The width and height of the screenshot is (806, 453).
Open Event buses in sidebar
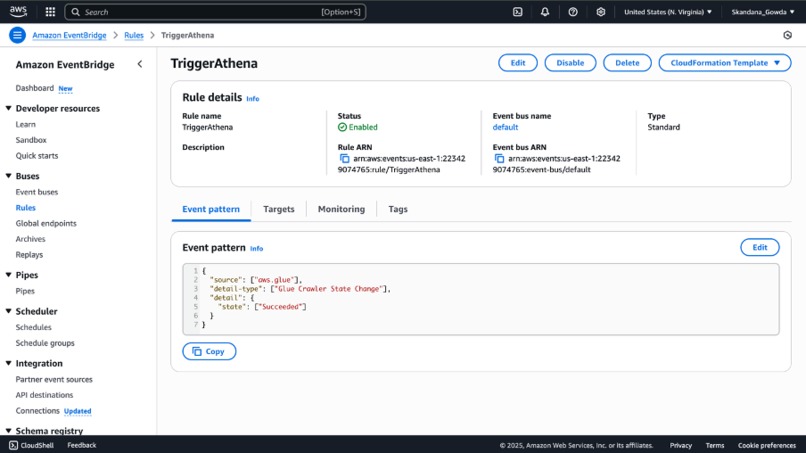(x=36, y=192)
